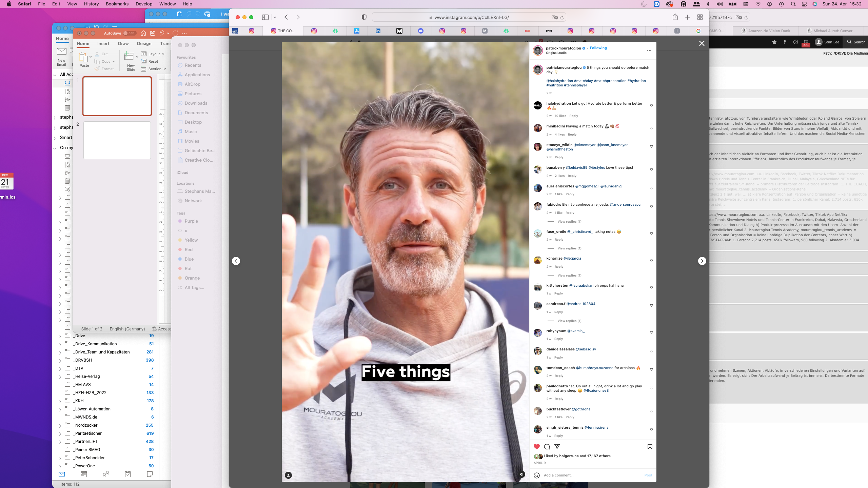The width and height of the screenshot is (868, 488).
Task: Click the heart like icon under post
Action: pyautogui.click(x=536, y=446)
